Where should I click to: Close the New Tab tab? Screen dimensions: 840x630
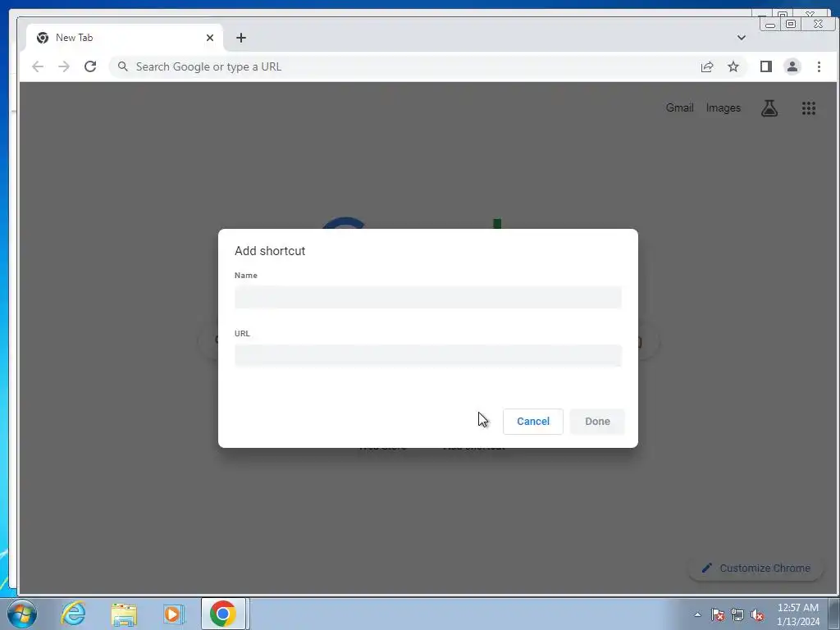(x=210, y=38)
